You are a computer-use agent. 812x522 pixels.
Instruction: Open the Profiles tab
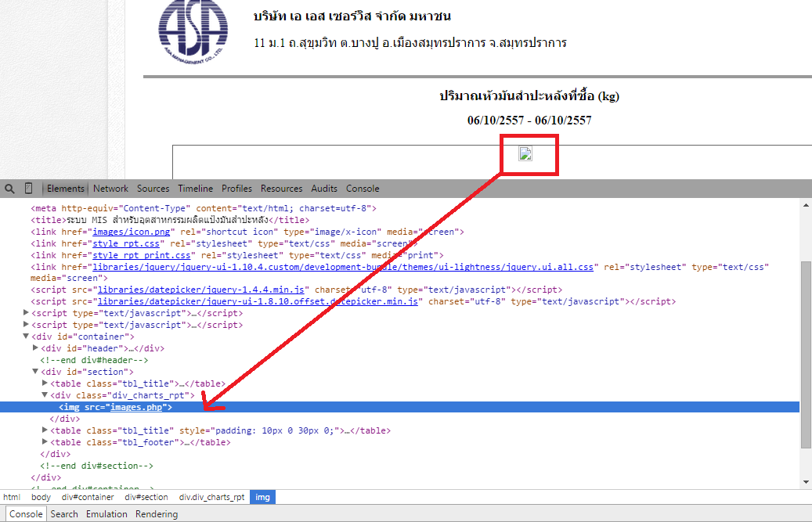pyautogui.click(x=236, y=189)
